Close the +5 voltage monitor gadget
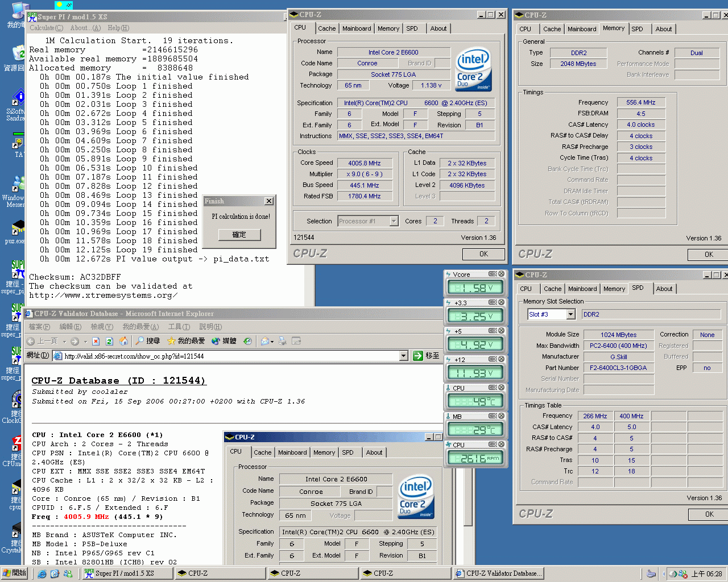Image resolution: width=728 pixels, height=582 pixels. [502, 331]
